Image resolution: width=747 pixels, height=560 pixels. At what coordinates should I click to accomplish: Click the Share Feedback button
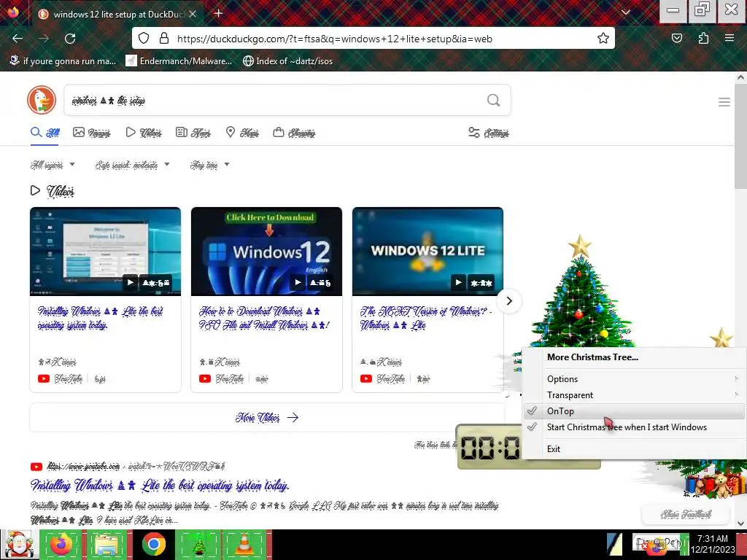tap(686, 514)
